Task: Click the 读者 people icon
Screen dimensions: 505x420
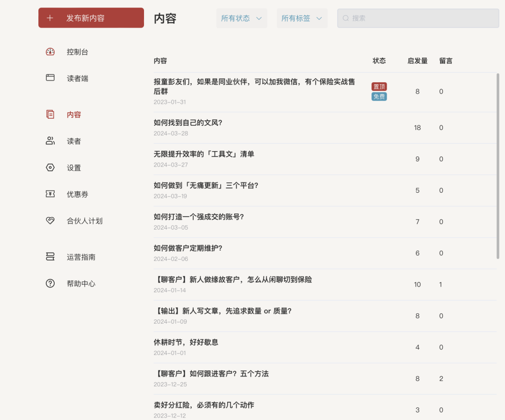Action: pyautogui.click(x=50, y=141)
